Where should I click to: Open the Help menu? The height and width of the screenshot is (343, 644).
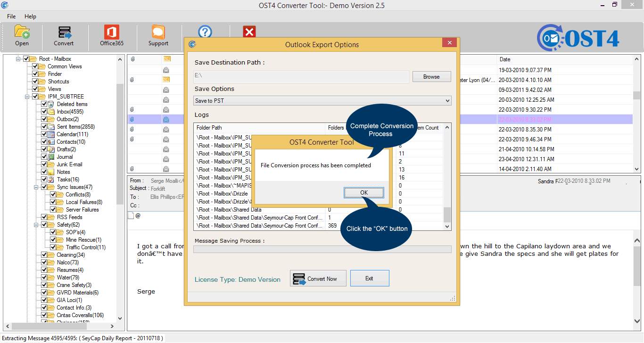point(30,16)
